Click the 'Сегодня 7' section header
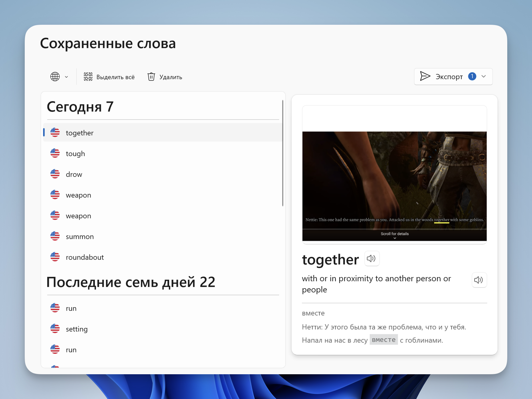532x399 pixels. click(80, 107)
